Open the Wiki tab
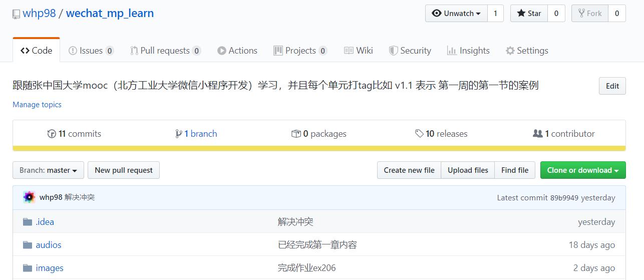Screen dimensions: 644x280 359,51
